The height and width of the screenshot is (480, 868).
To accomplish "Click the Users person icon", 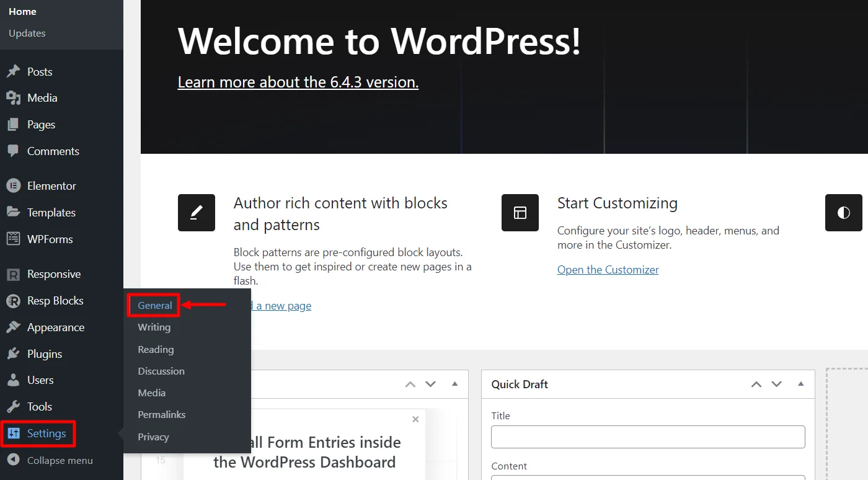I will (14, 380).
